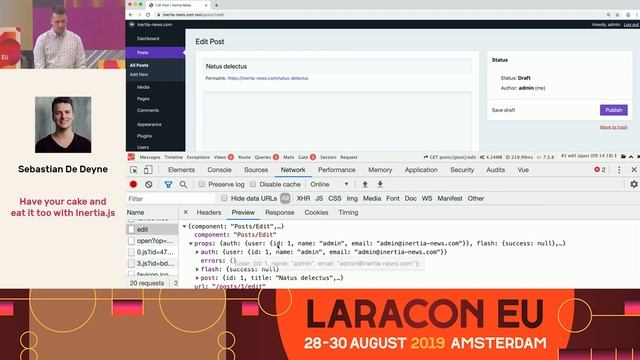Click Save draft link

click(x=503, y=110)
